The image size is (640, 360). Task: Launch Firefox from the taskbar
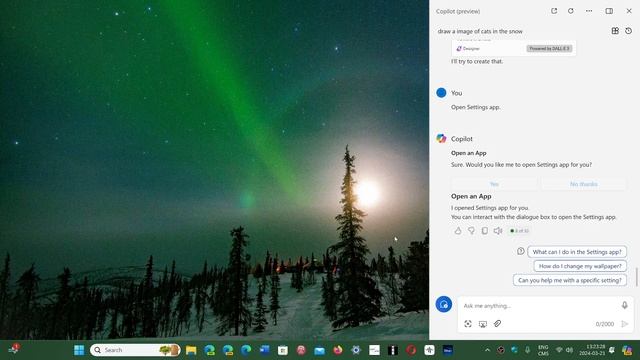(x=338, y=350)
